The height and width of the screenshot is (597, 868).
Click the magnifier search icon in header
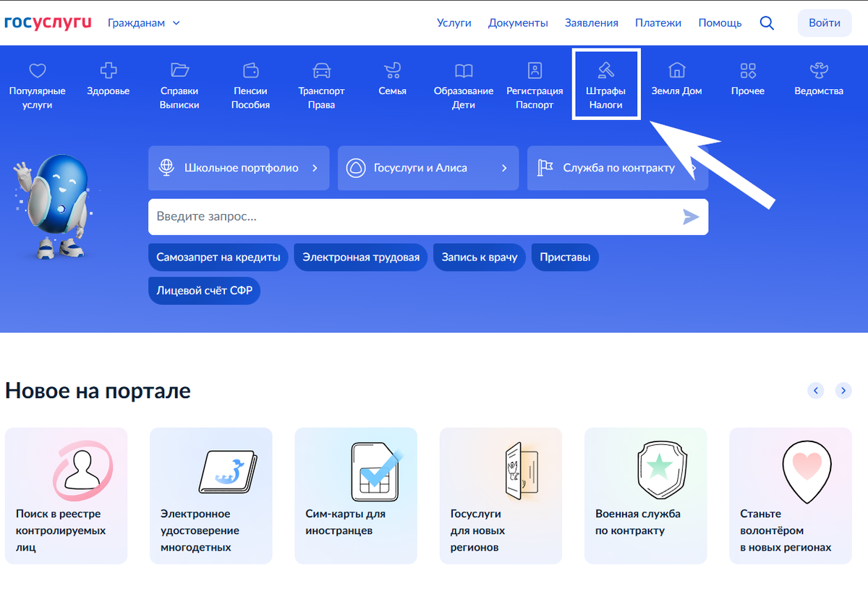pos(767,23)
